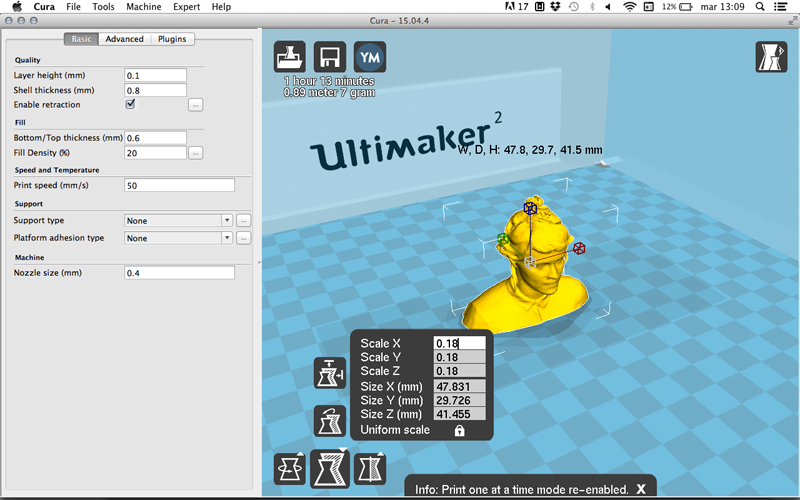The height and width of the screenshot is (500, 800).
Task: Click the Scale to max icon
Action: 330,373
